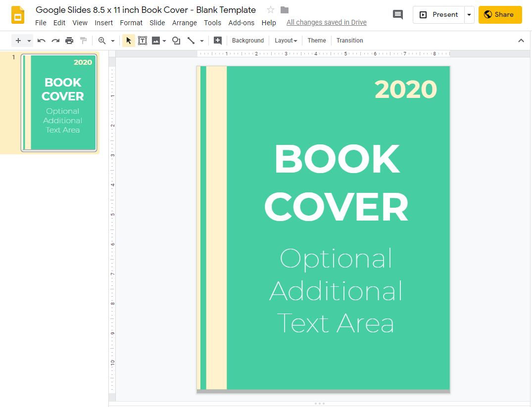Open comment history speech bubble icon
Viewport: 532px width, 407px height.
click(x=398, y=14)
